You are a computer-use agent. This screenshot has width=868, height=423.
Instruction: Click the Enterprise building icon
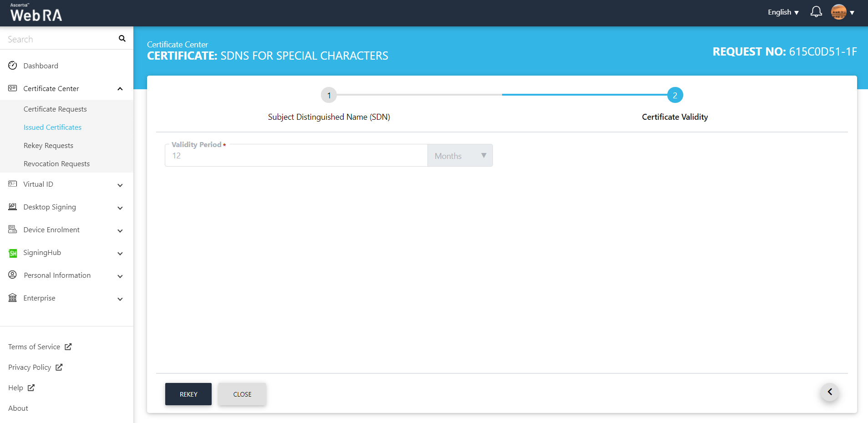(x=13, y=298)
